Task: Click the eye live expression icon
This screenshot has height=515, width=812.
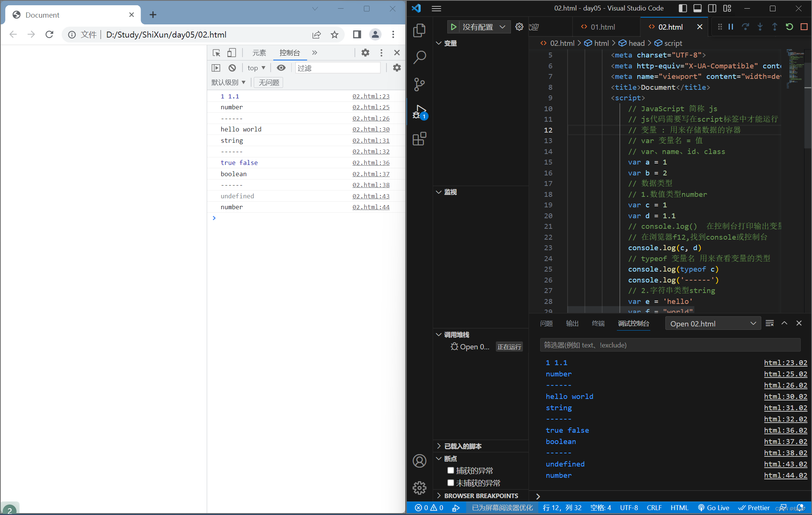Action: click(281, 68)
